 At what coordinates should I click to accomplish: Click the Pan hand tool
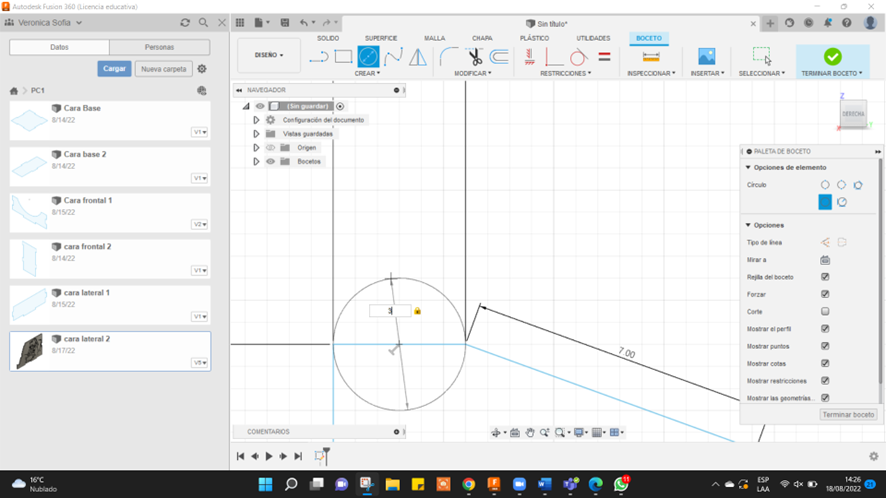[x=529, y=432]
